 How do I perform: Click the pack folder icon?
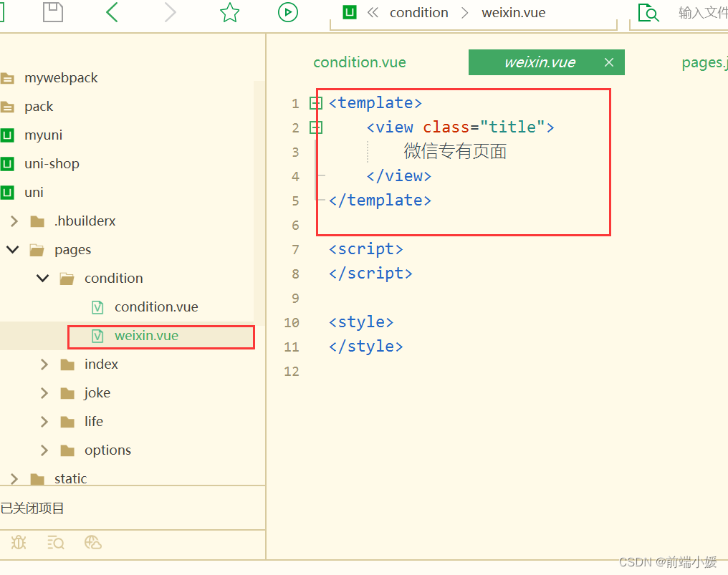pyautogui.click(x=7, y=107)
